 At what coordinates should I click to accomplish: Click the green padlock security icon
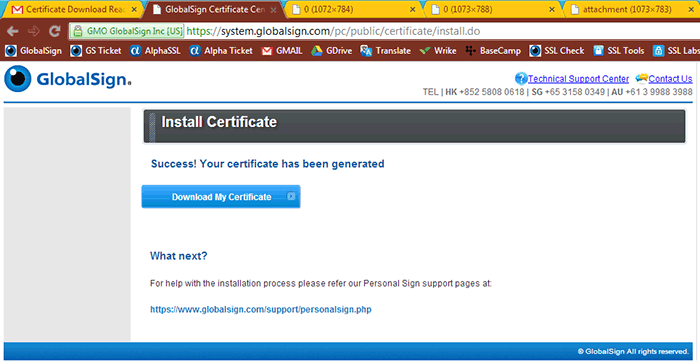coord(78,31)
